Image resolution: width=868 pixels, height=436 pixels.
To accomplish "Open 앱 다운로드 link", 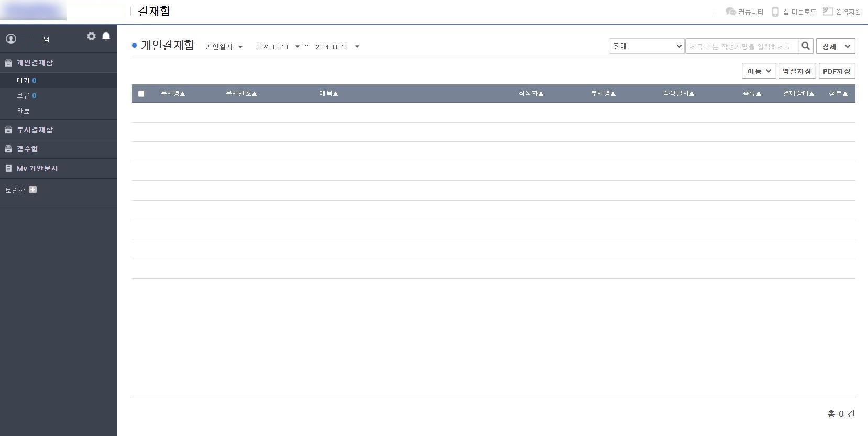I will pos(799,12).
